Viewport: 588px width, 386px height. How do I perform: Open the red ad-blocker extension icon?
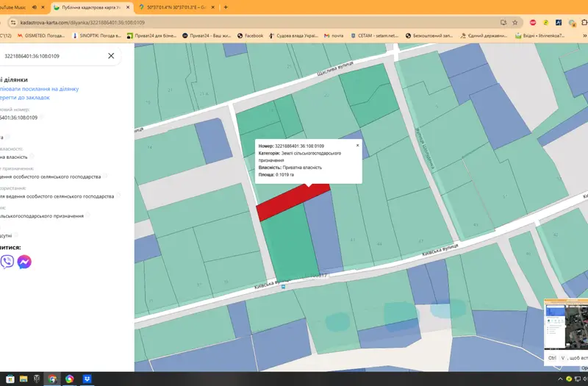533,23
